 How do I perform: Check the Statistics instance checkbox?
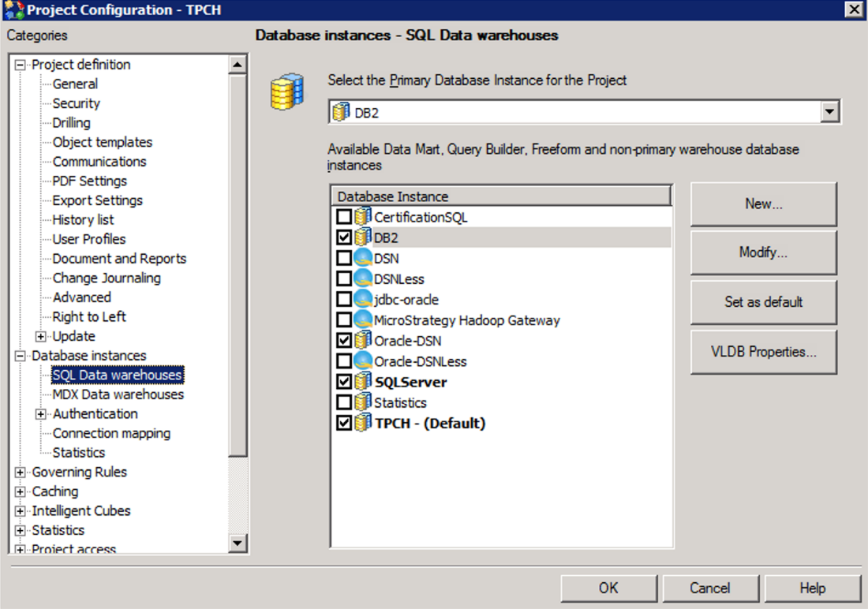[x=344, y=402]
